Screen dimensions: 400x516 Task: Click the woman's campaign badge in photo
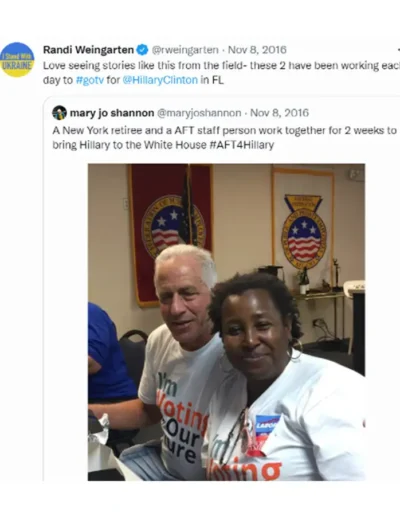point(266,428)
